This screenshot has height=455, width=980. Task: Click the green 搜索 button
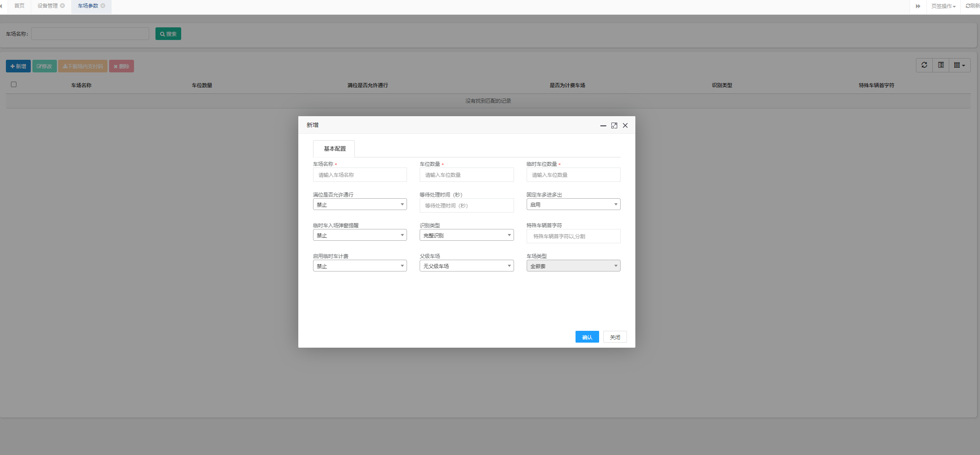click(168, 34)
